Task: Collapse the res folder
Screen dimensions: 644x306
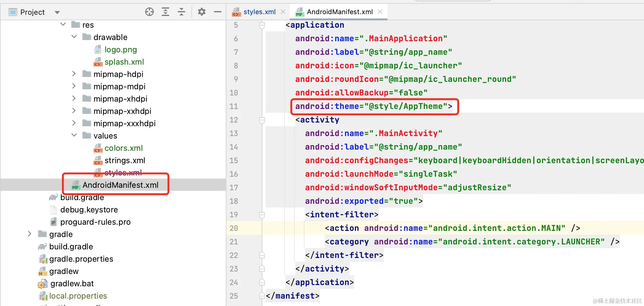Action: pyautogui.click(x=63, y=24)
